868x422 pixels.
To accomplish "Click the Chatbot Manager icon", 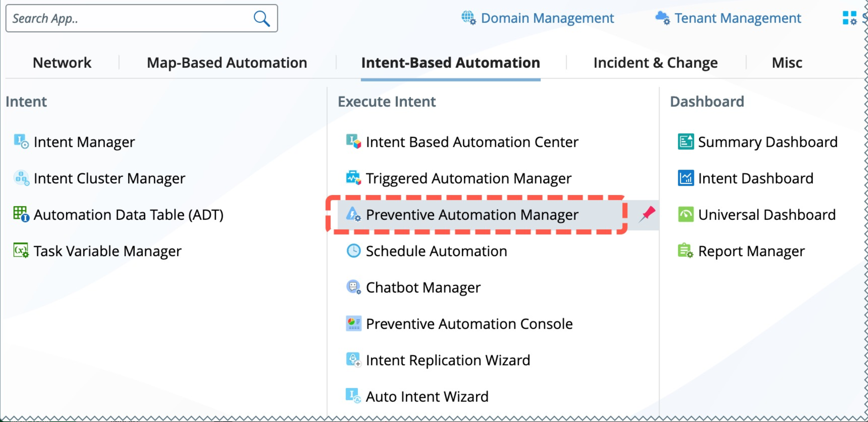I will (x=354, y=287).
